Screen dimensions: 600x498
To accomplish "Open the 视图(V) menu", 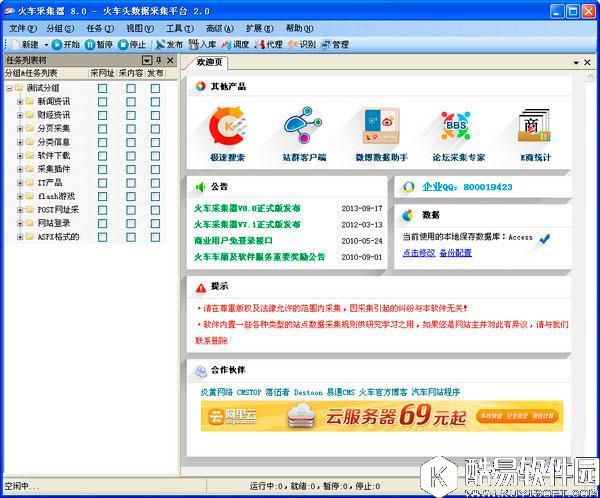I will [x=140, y=28].
